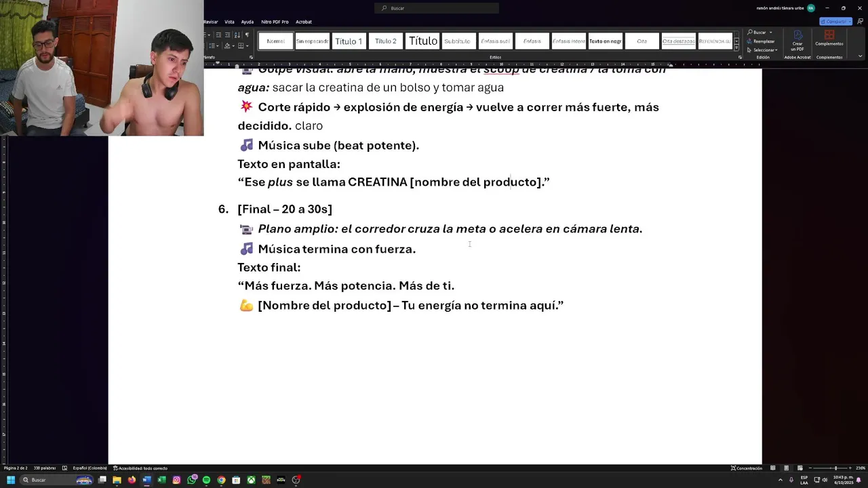The height and width of the screenshot is (488, 868).
Task: Open zoom dialog via zoom percentage
Action: click(861, 468)
